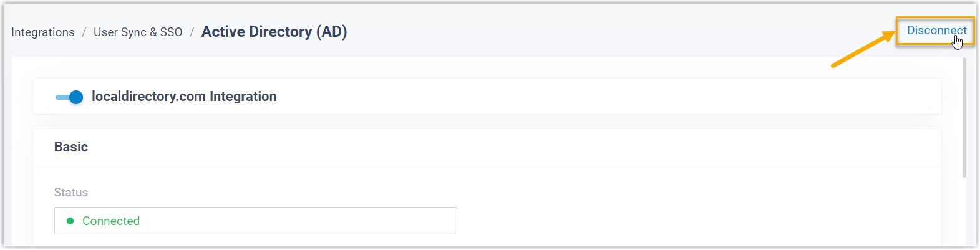Image resolution: width=980 pixels, height=250 pixels.
Task: Click the orange arrow pointing to Disconnect
Action: [x=862, y=49]
